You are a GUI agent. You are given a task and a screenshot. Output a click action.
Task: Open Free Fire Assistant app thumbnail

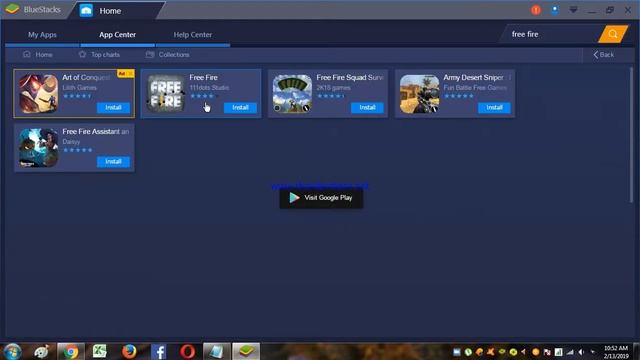38,148
